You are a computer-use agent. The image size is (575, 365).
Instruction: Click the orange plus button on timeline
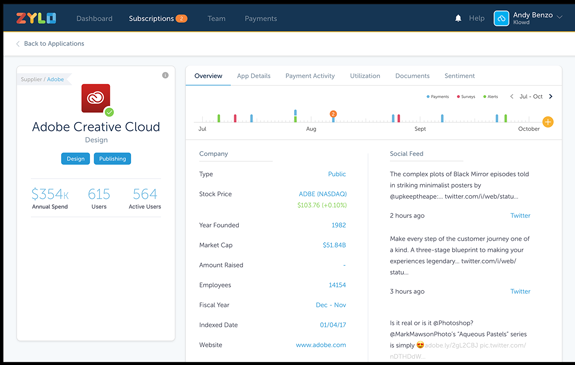(x=548, y=122)
